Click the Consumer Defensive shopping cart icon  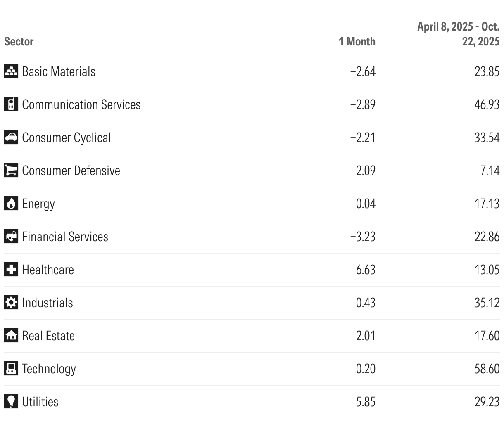[x=11, y=170]
